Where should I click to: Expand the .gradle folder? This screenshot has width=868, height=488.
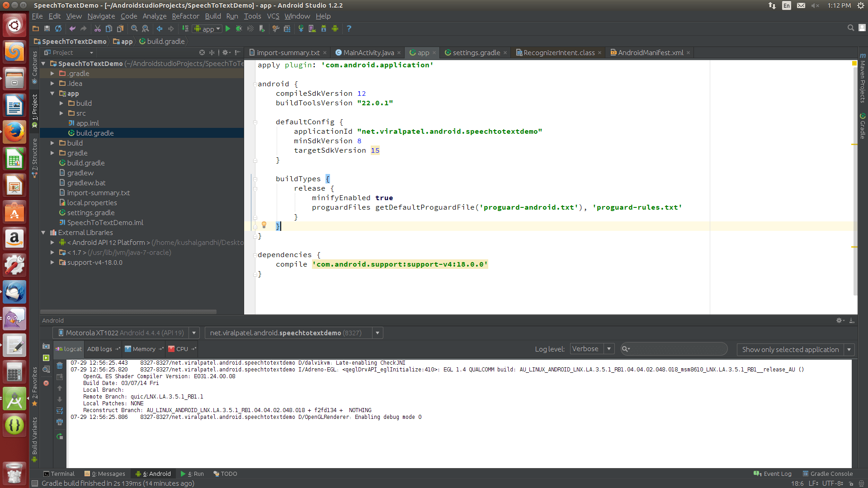coord(52,73)
